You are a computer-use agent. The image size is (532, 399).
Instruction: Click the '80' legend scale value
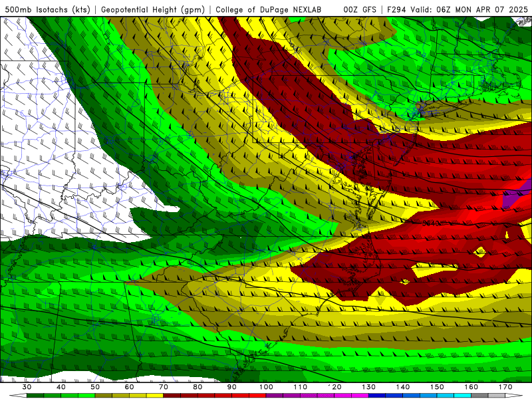point(198,387)
